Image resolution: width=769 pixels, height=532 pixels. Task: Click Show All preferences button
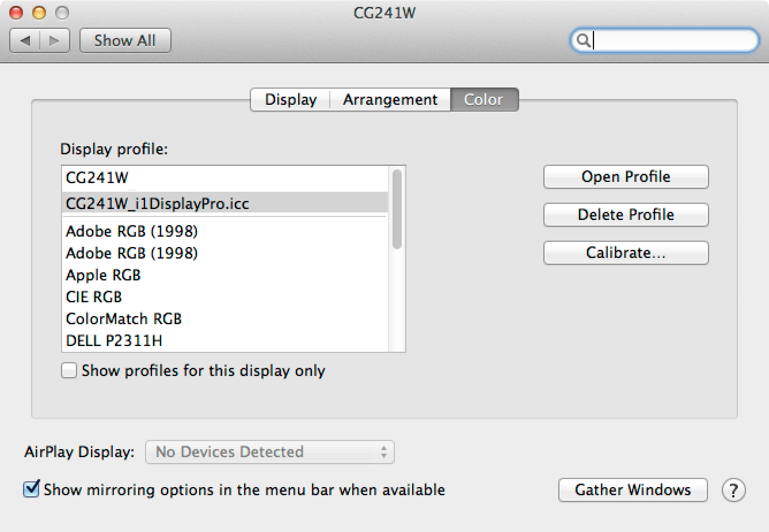[x=125, y=41]
